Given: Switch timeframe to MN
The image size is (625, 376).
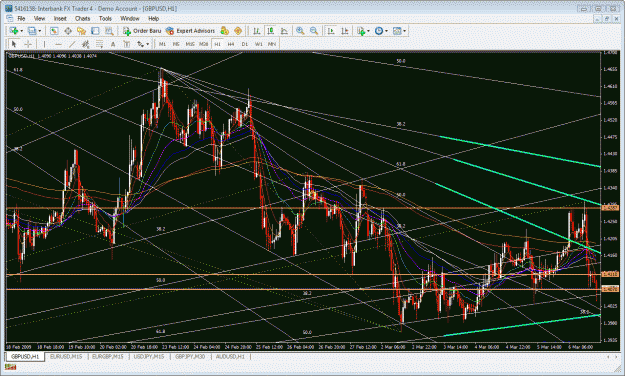Looking at the screenshot, I should click(272, 44).
